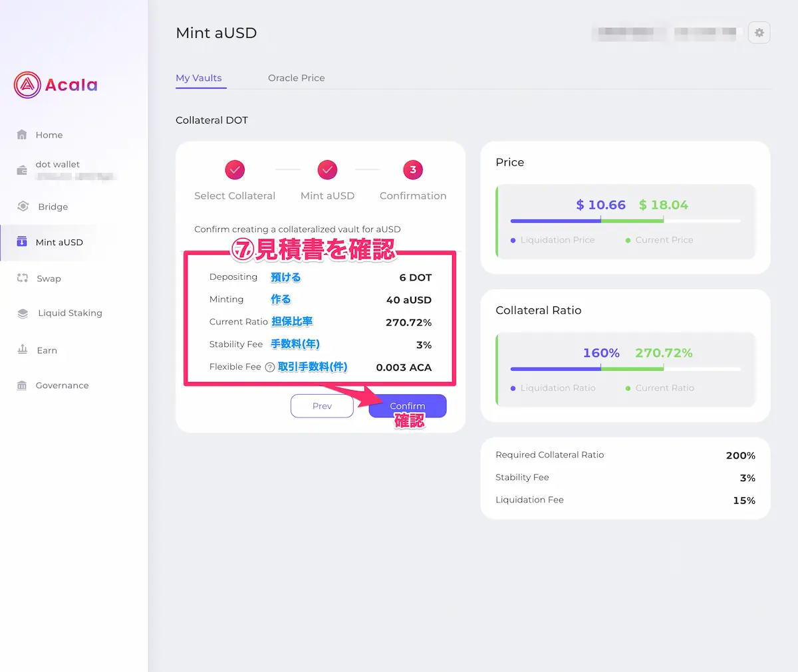Click the Mint aUSD sidebar icon
Viewport: 798px width, 672px height.
(x=22, y=241)
